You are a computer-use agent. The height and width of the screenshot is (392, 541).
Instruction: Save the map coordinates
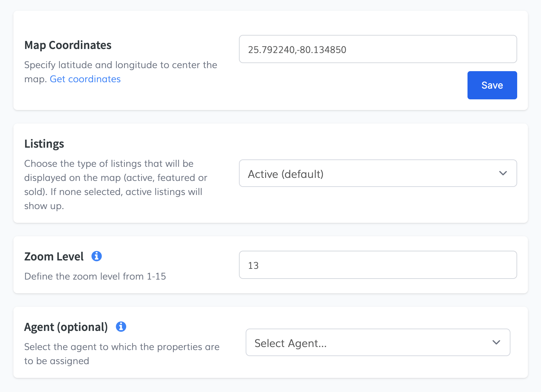(x=492, y=85)
